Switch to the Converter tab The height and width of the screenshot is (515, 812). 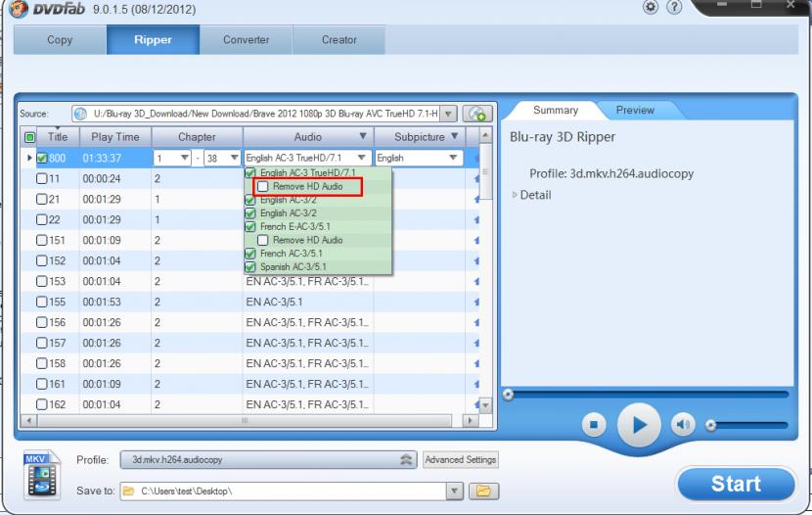(247, 40)
